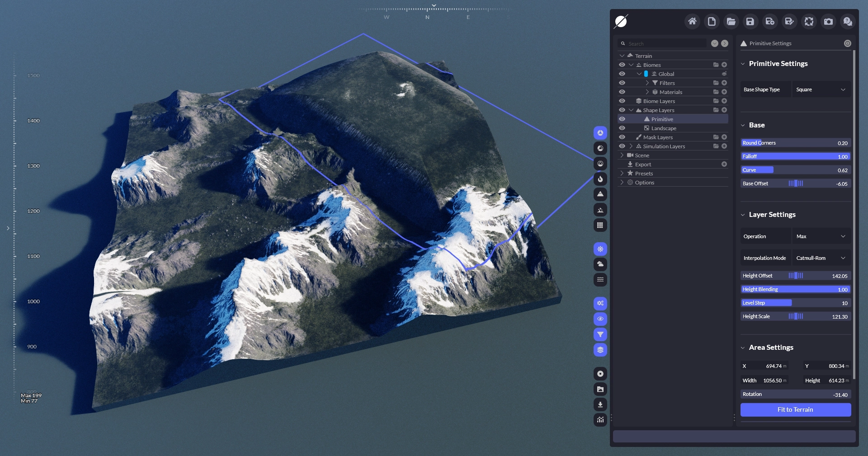The image size is (868, 456).
Task: Click the Curve slider
Action: (x=795, y=170)
